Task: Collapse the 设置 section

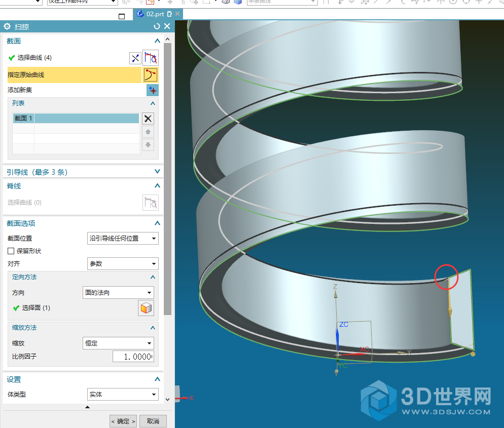Action: [157, 379]
